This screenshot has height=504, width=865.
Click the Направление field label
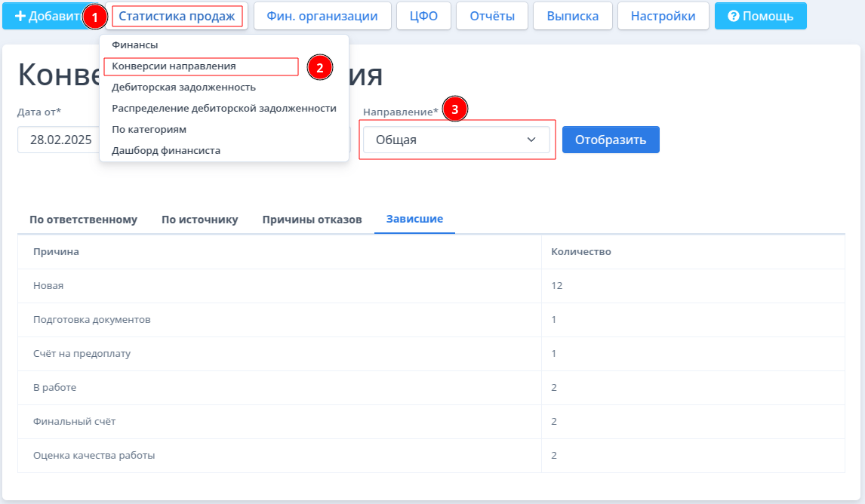tap(401, 112)
